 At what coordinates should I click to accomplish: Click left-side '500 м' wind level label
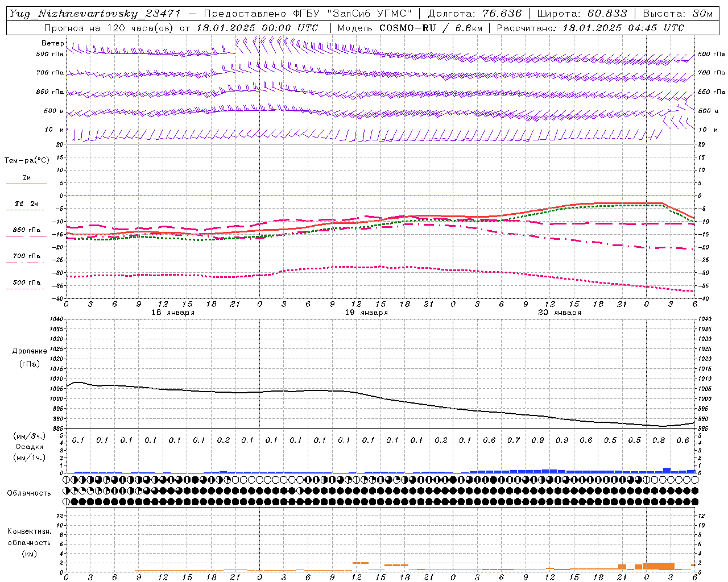coord(54,111)
